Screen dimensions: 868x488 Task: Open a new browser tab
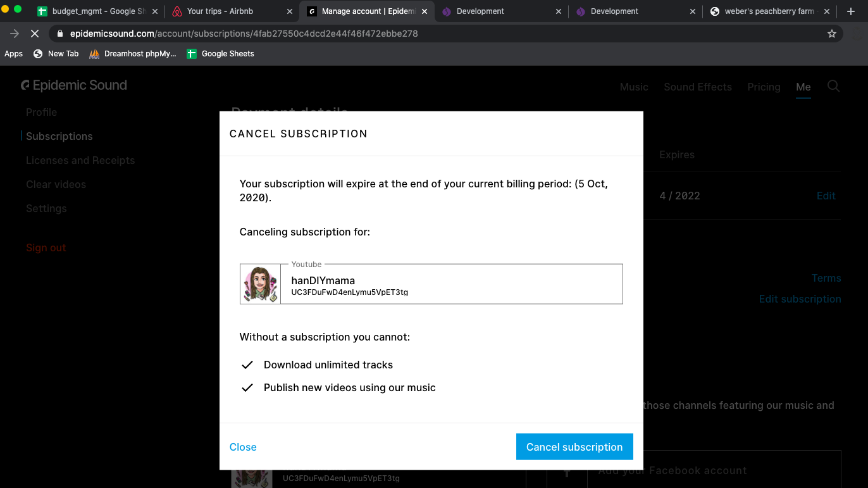(851, 11)
